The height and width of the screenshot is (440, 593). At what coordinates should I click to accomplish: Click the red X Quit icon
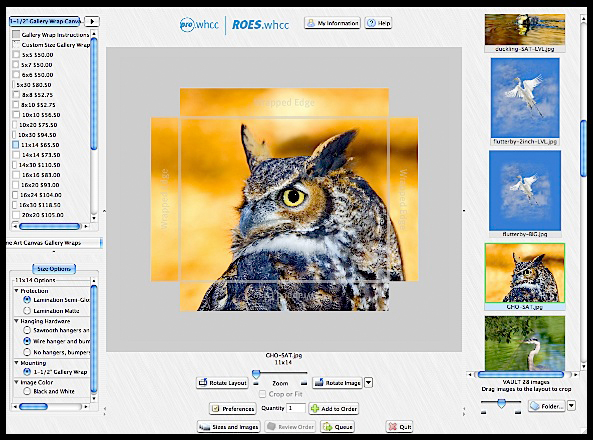tap(393, 427)
